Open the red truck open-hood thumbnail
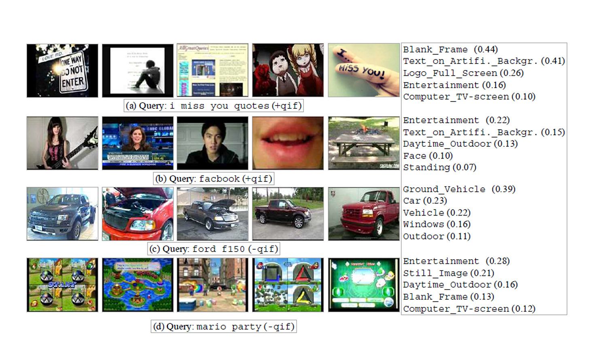607x364 pixels. (x=138, y=214)
